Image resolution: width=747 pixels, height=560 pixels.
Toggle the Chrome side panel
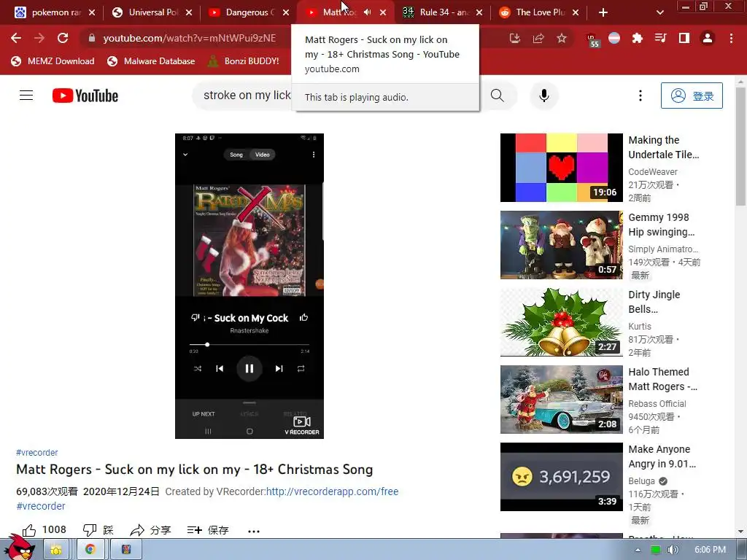(x=684, y=38)
